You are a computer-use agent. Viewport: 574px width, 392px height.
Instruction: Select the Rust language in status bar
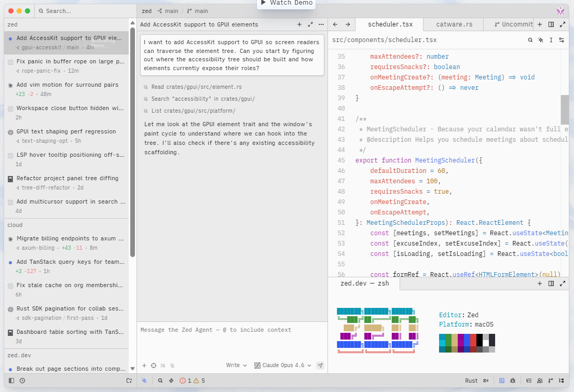coord(471,381)
